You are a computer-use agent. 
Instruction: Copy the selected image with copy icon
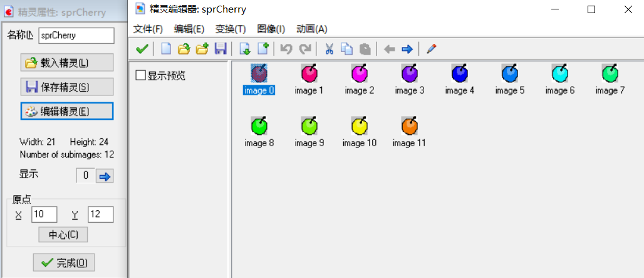[347, 50]
